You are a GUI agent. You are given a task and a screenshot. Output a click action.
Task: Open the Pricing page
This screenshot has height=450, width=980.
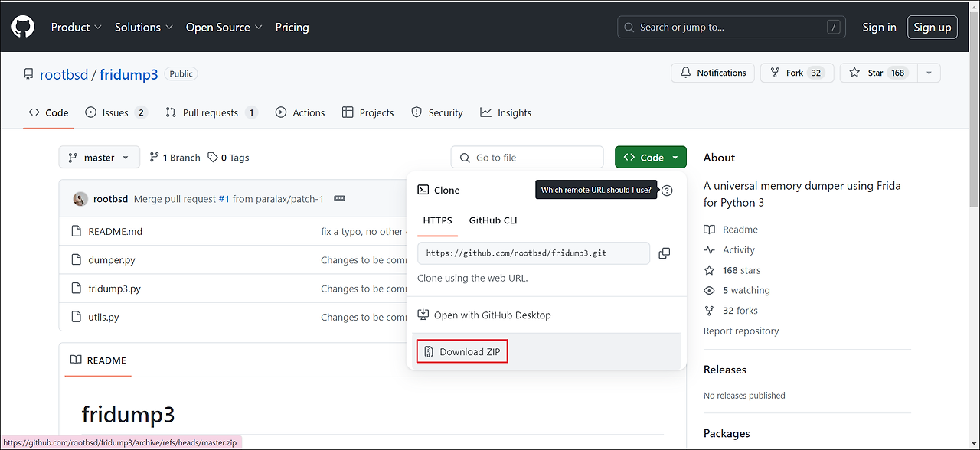tap(292, 27)
